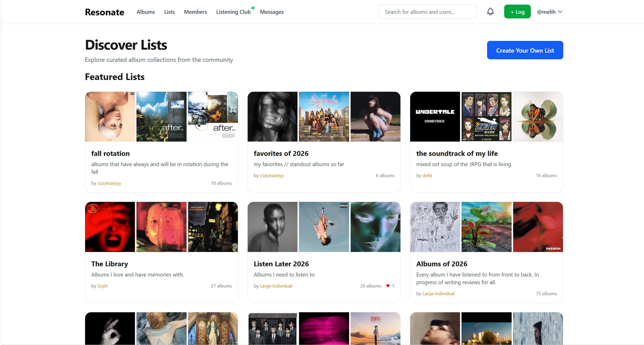Open the Members page
The image size is (644, 345).
(195, 12)
